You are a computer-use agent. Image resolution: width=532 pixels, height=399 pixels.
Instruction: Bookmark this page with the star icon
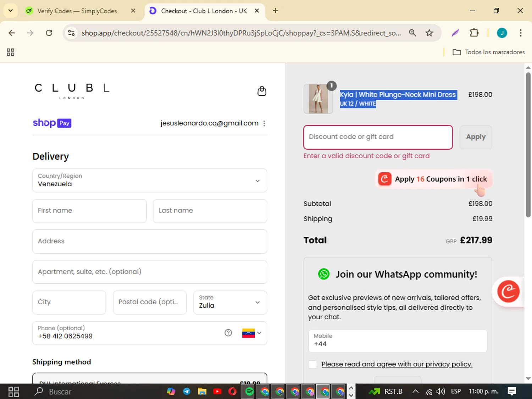coord(429,33)
